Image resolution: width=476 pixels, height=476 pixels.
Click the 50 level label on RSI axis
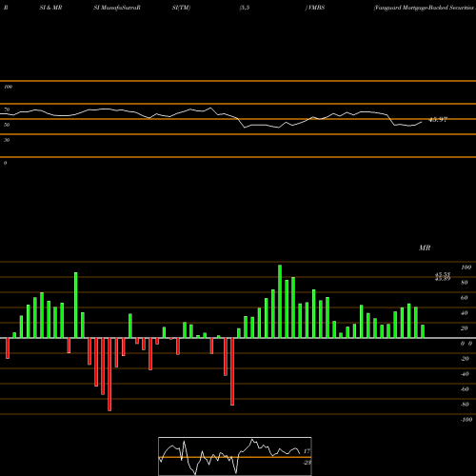click(7, 125)
